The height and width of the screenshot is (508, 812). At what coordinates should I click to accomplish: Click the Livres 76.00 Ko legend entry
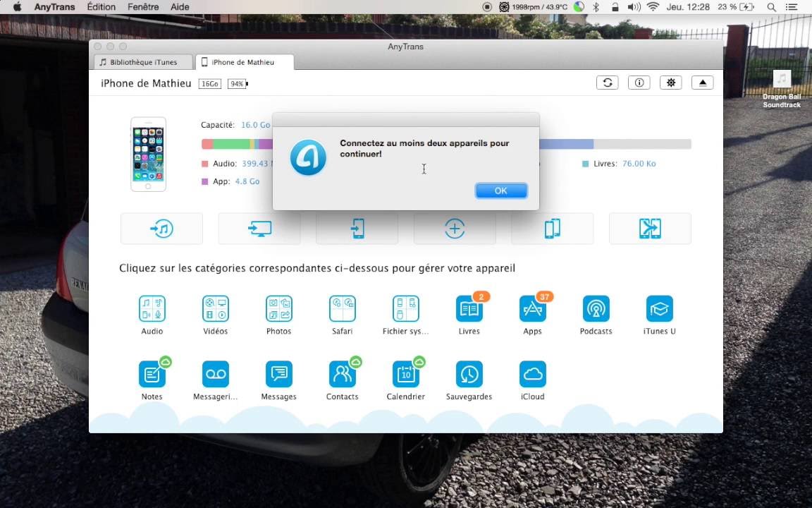point(619,163)
